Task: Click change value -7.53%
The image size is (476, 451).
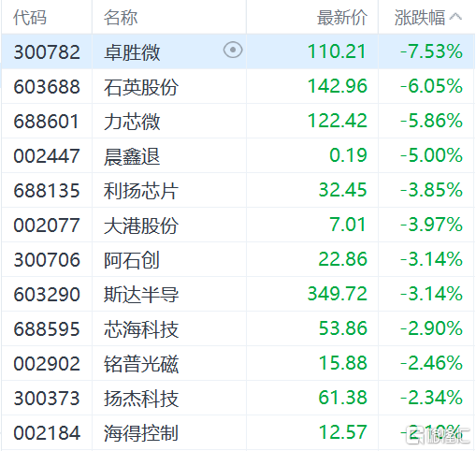Action: pos(431,51)
